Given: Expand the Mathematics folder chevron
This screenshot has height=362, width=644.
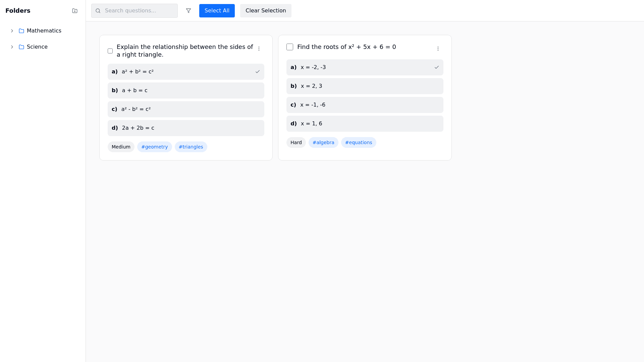Looking at the screenshot, I should pos(12,31).
